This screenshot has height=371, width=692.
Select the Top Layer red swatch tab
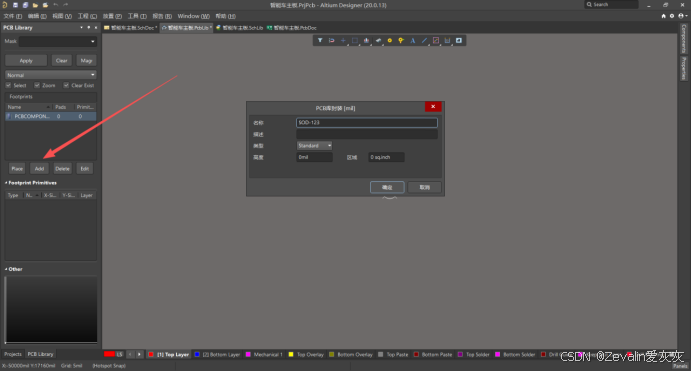pyautogui.click(x=170, y=354)
